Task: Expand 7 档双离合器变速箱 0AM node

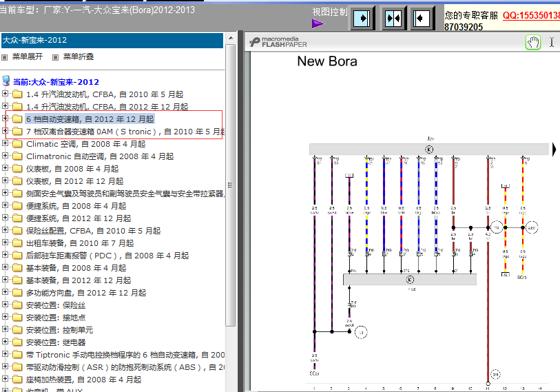Action: (5, 131)
